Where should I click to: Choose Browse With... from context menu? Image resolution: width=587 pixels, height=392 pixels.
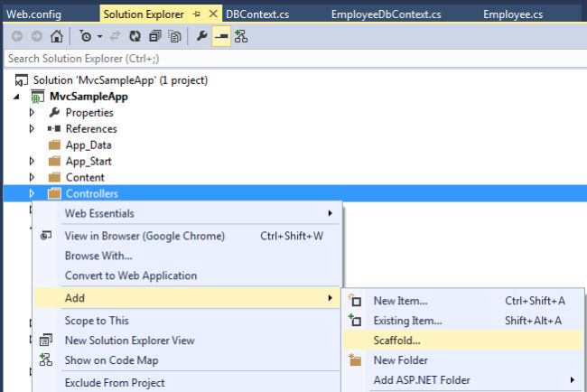(187, 256)
